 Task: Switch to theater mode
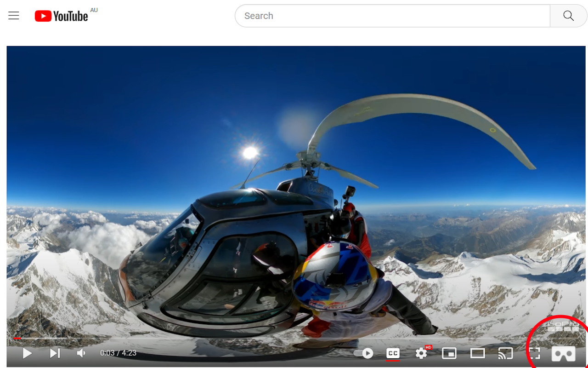[478, 353]
